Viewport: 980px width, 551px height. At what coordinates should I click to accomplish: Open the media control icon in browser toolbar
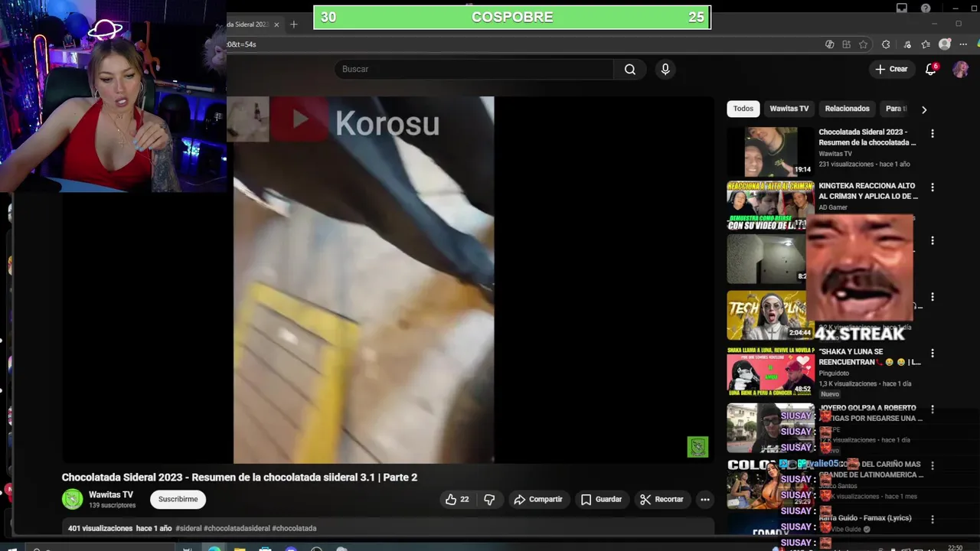(x=907, y=44)
